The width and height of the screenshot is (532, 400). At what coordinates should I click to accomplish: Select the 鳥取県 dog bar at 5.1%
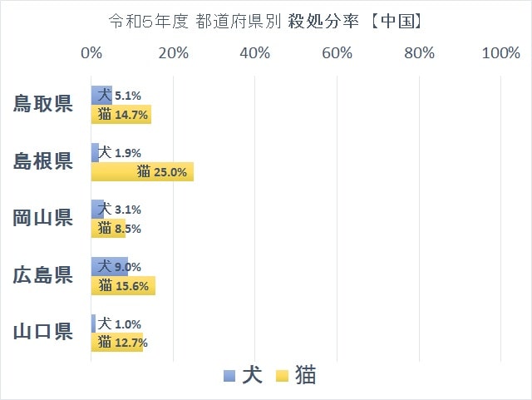coord(101,95)
